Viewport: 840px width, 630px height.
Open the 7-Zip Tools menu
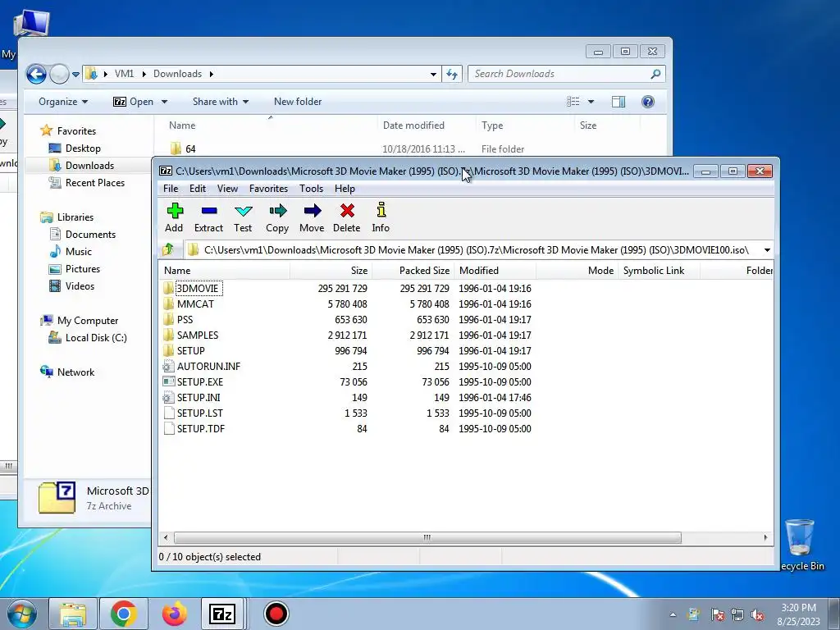(x=311, y=189)
